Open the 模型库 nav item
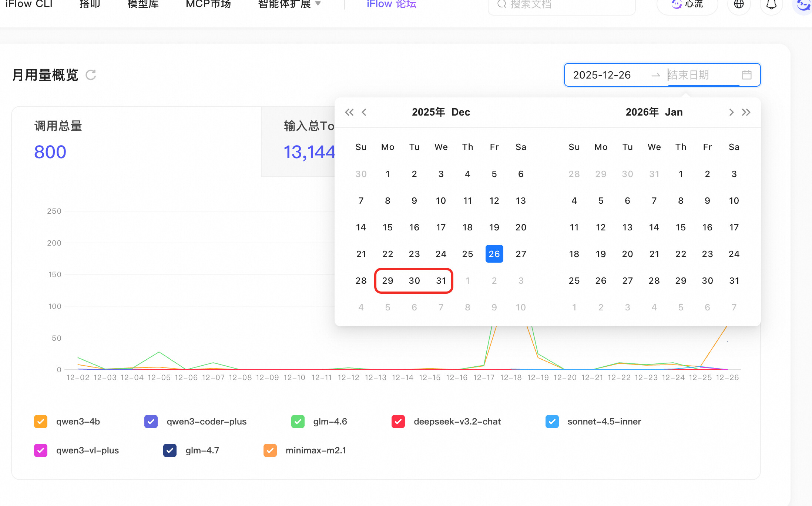The image size is (812, 506). point(143,4)
